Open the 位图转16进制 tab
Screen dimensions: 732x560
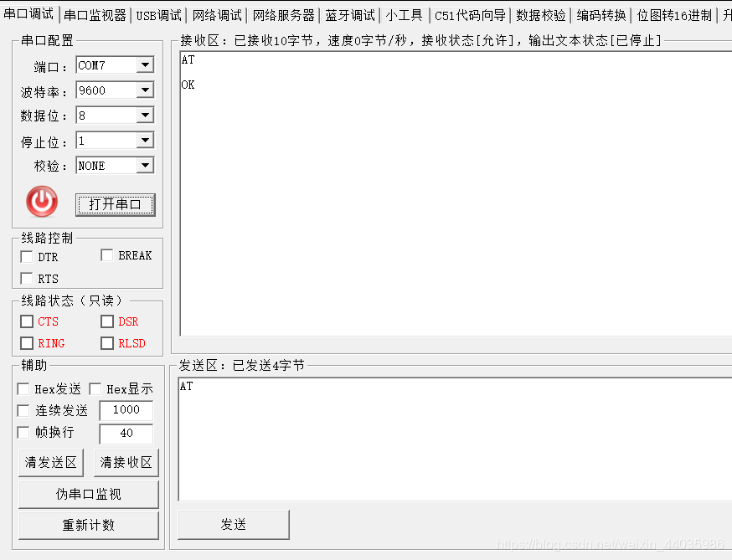pyautogui.click(x=674, y=15)
